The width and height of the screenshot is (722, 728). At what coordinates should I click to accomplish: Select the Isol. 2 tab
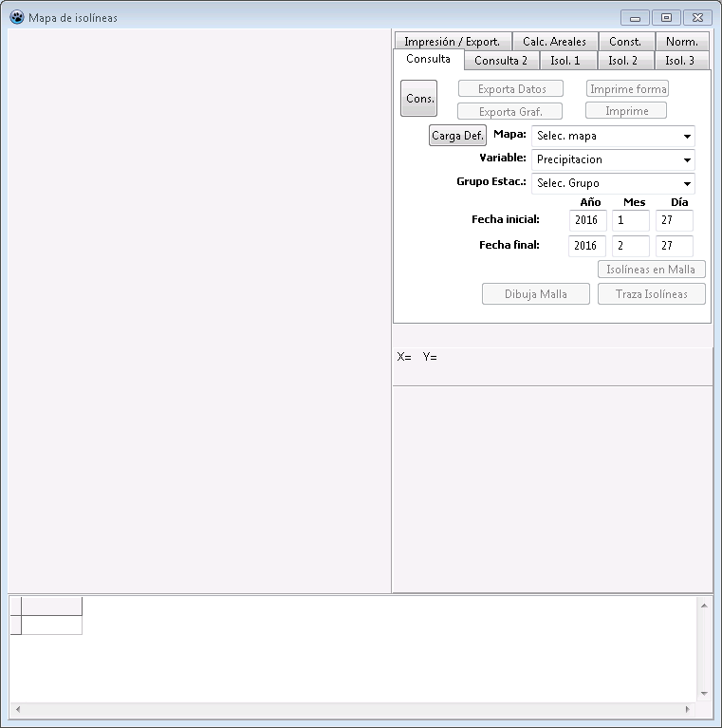622,61
